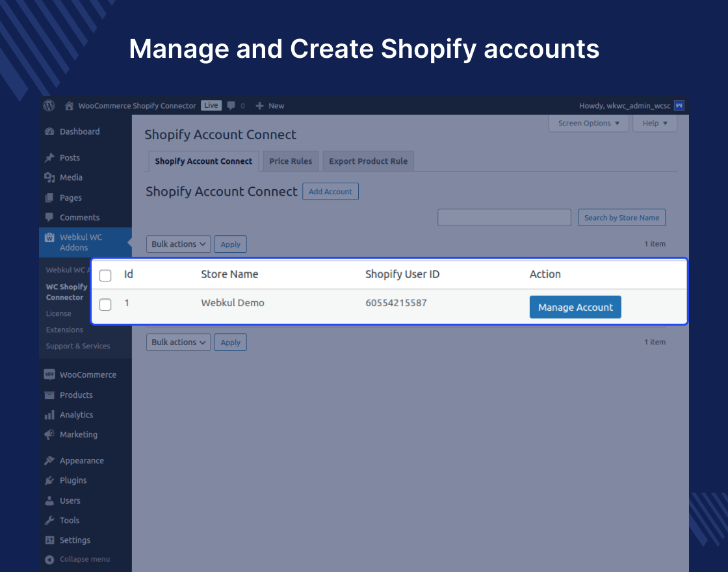Check the checkbox for the Webkul Demo row
This screenshot has width=728, height=572.
coord(105,304)
